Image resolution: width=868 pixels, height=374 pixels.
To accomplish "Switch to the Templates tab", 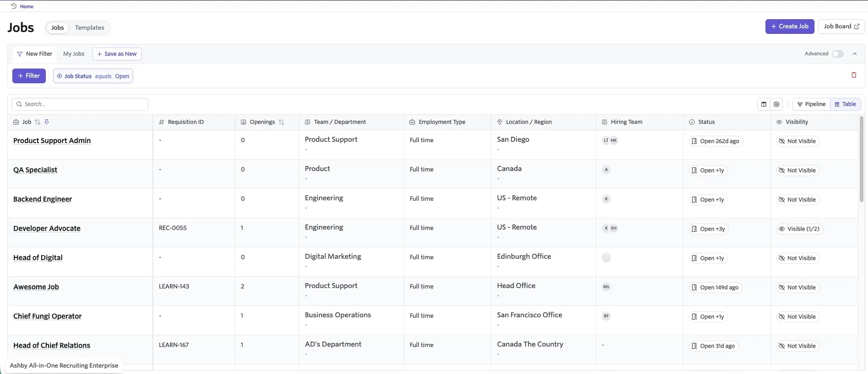I will tap(90, 27).
